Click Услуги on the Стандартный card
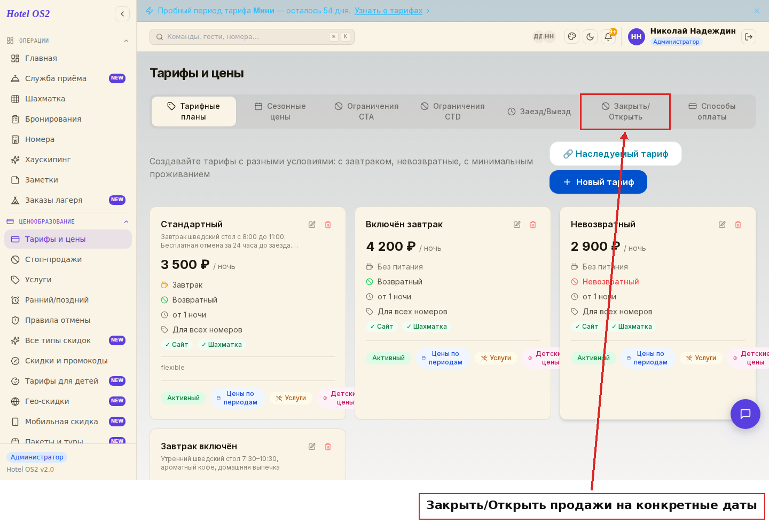This screenshot has width=769, height=532. (x=291, y=398)
